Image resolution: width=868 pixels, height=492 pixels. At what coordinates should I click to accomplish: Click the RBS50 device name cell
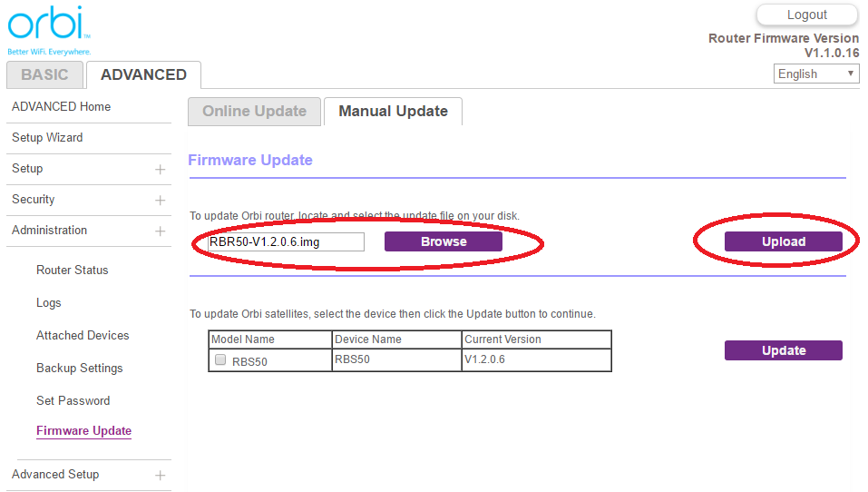click(x=397, y=359)
